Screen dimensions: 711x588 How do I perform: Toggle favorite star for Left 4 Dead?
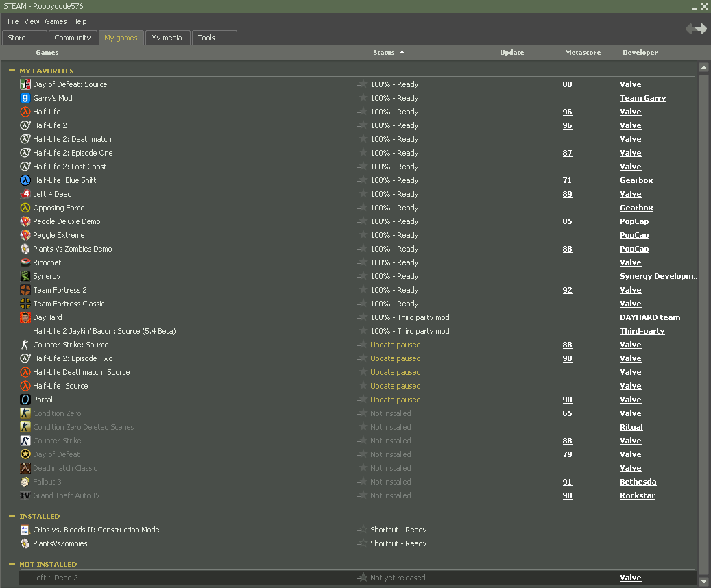(362, 194)
